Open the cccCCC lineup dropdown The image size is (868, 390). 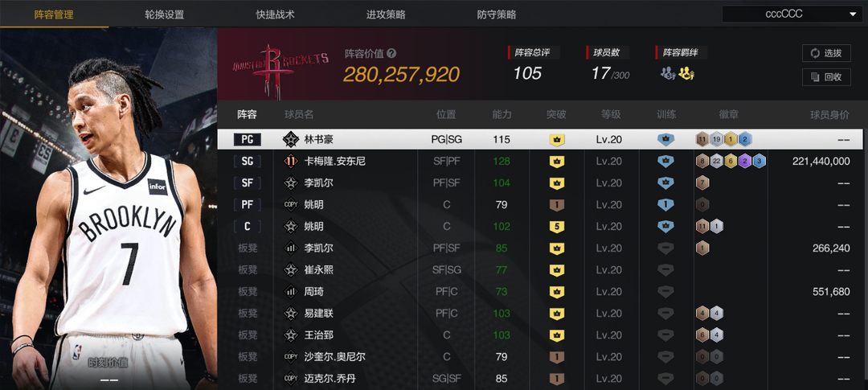(x=792, y=14)
